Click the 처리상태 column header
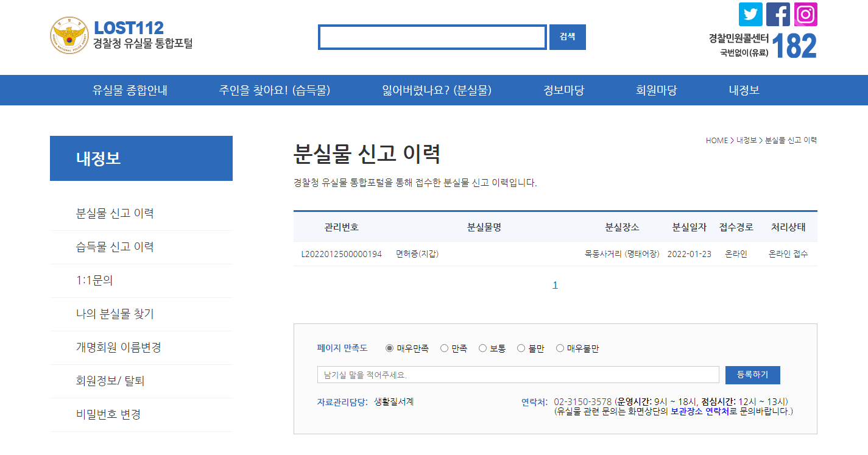 788,227
